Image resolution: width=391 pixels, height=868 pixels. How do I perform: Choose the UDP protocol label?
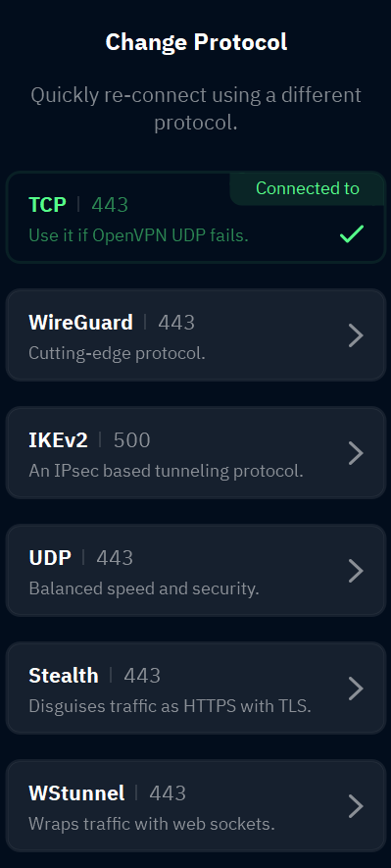tap(50, 558)
